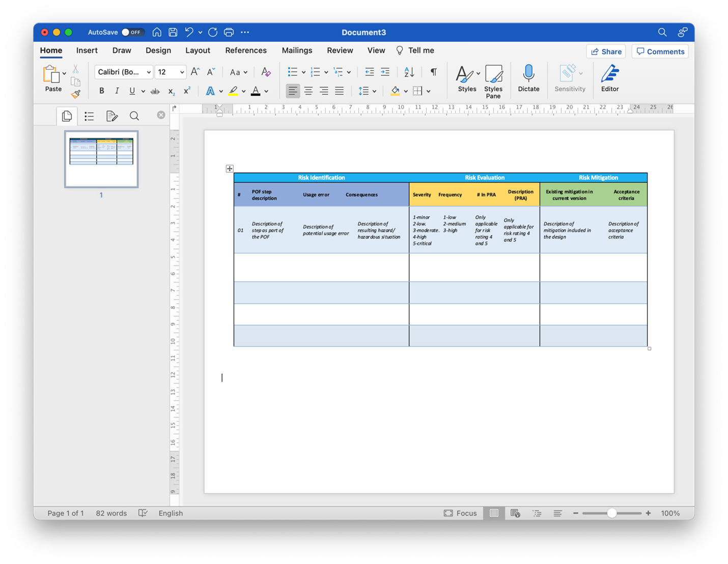
Task: Click the Share button
Action: pos(606,51)
